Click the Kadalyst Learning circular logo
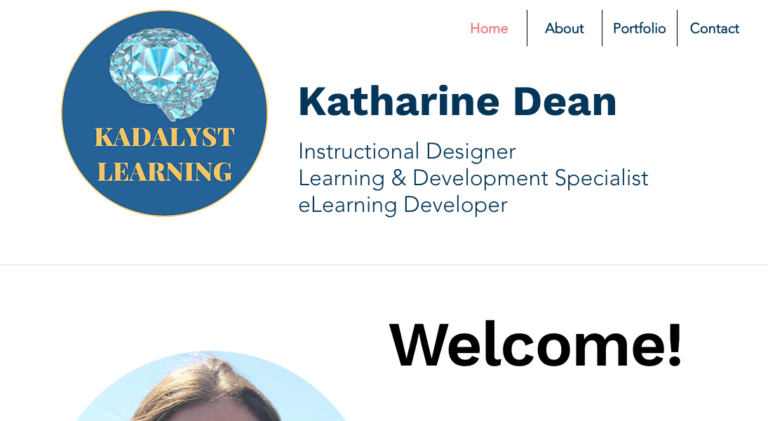Screen dimensions: 768x421 click(x=165, y=113)
